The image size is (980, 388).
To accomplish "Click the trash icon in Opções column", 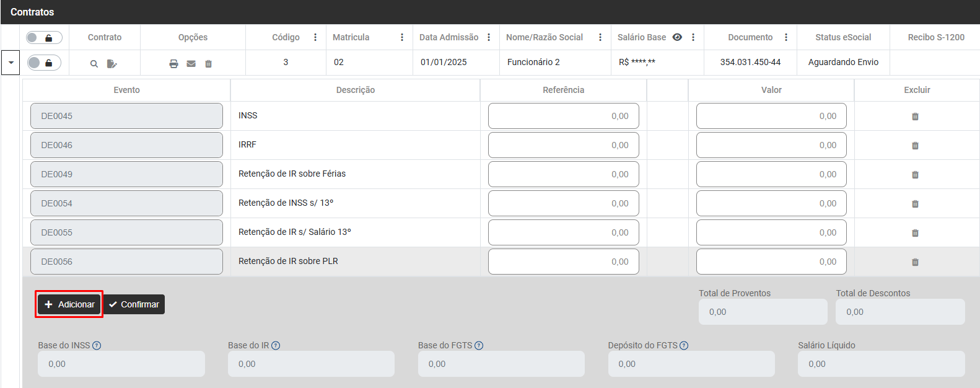I will pos(209,64).
